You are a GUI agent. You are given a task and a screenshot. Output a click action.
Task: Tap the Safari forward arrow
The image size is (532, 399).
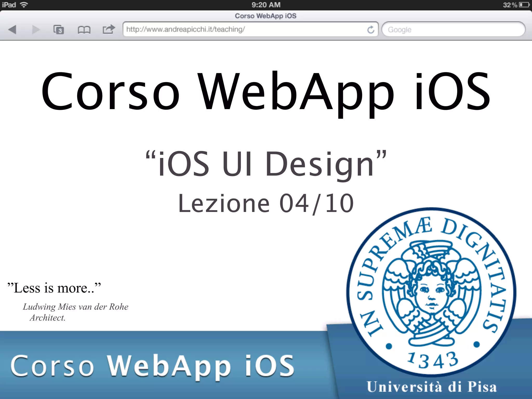tap(36, 30)
